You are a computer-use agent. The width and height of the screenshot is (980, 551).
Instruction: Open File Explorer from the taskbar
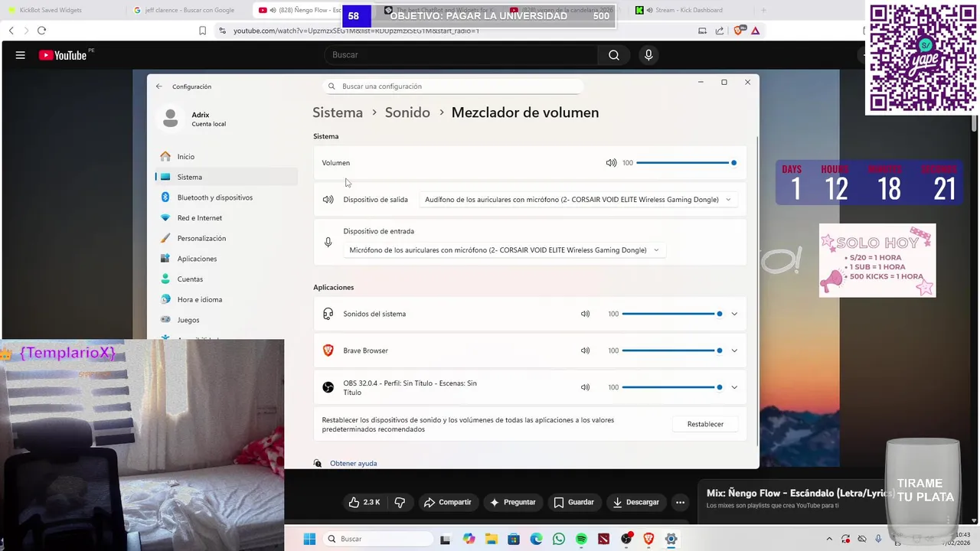click(x=491, y=539)
